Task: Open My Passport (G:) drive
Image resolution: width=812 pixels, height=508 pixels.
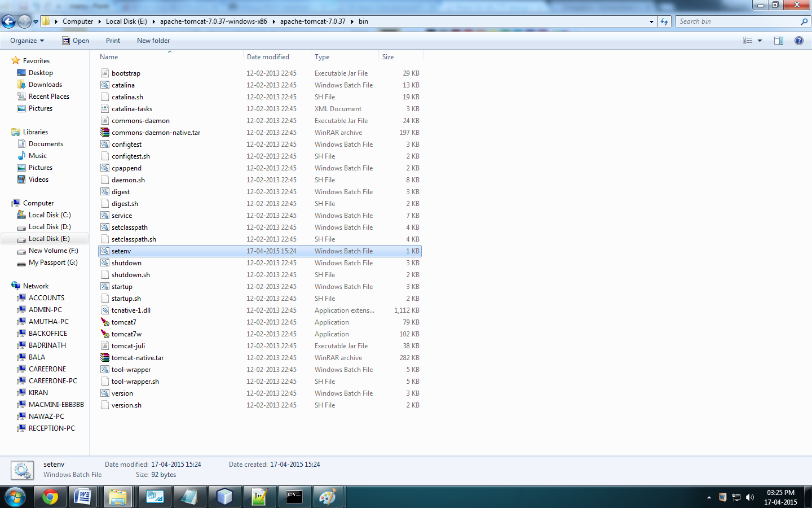Action: click(x=53, y=262)
